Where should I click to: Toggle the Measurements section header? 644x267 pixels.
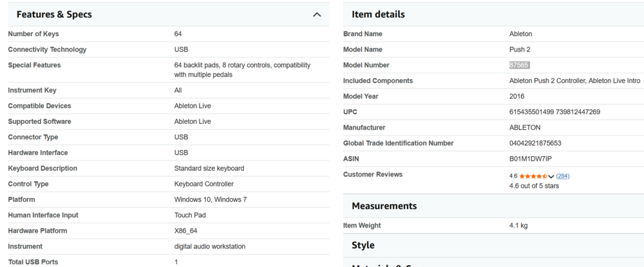(493, 206)
